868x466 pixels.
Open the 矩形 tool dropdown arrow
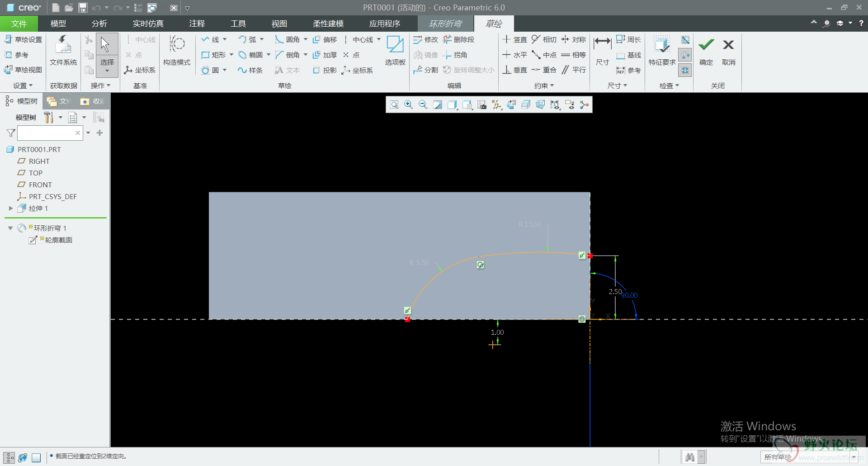(x=231, y=55)
